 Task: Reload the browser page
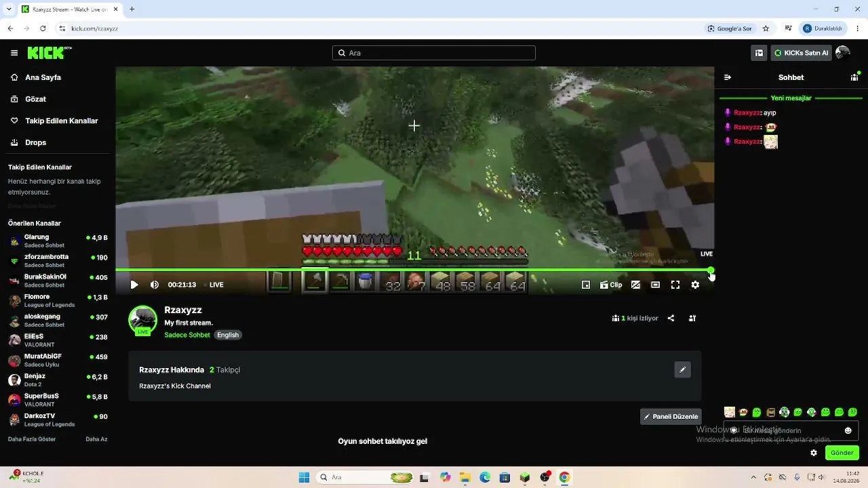43,28
